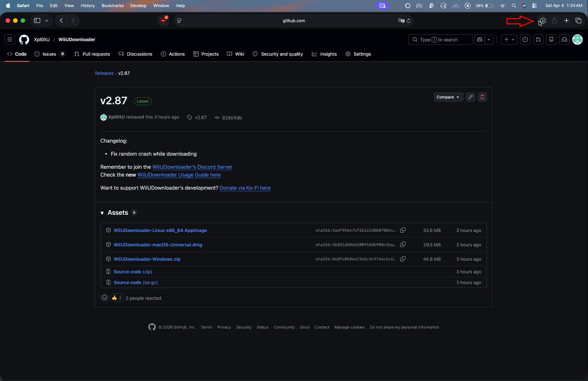Open Safari downloads button in toolbar
The height and width of the screenshot is (381, 588).
coord(542,21)
